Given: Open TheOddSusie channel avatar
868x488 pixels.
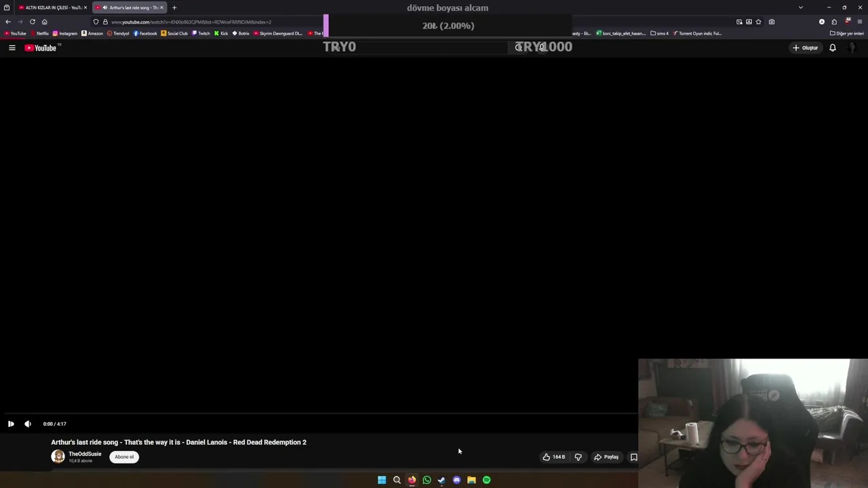Looking at the screenshot, I should tap(58, 457).
